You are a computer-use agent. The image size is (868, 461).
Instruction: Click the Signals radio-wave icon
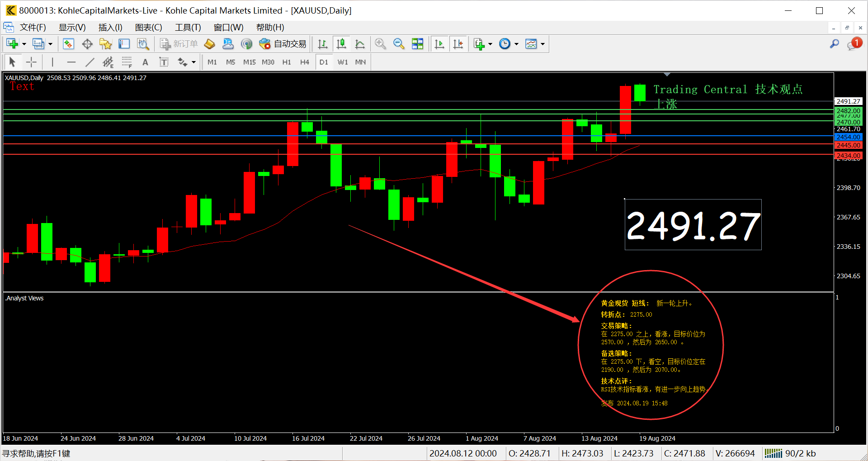coord(246,44)
